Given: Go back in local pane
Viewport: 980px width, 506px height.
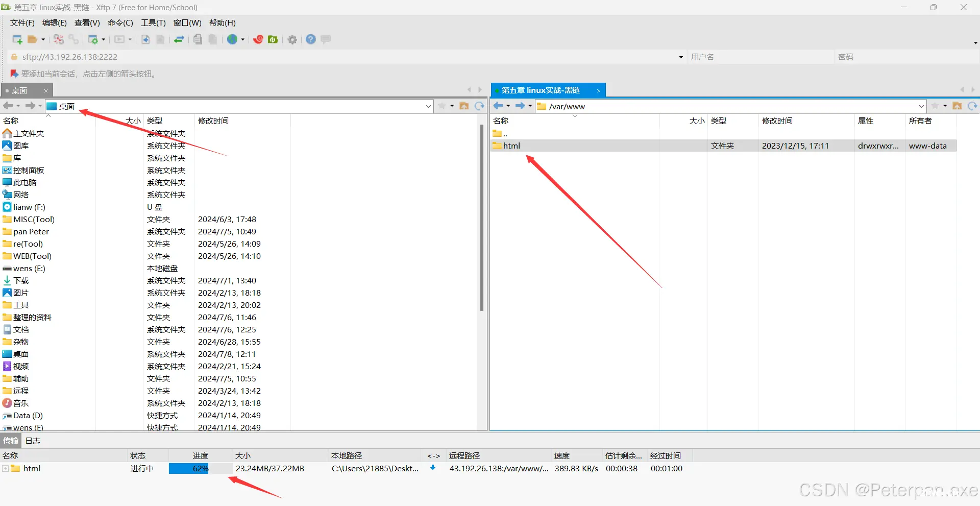Looking at the screenshot, I should [8, 106].
